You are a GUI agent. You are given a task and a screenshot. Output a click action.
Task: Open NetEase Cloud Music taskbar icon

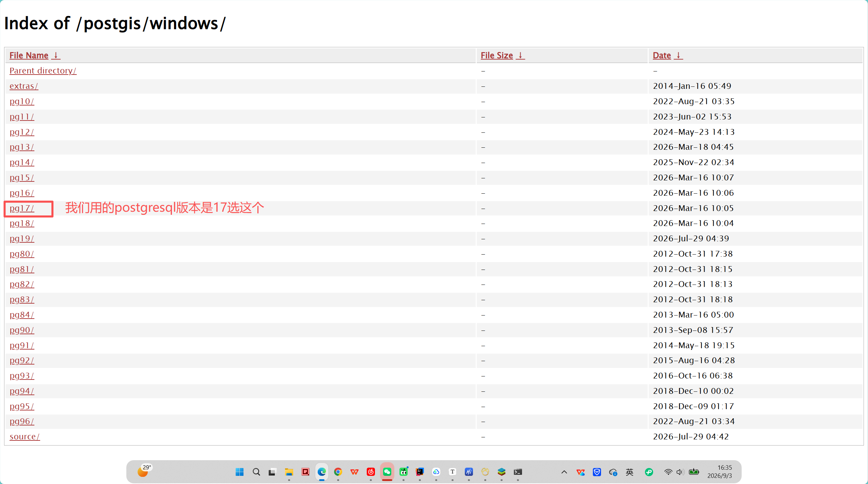[370, 472]
